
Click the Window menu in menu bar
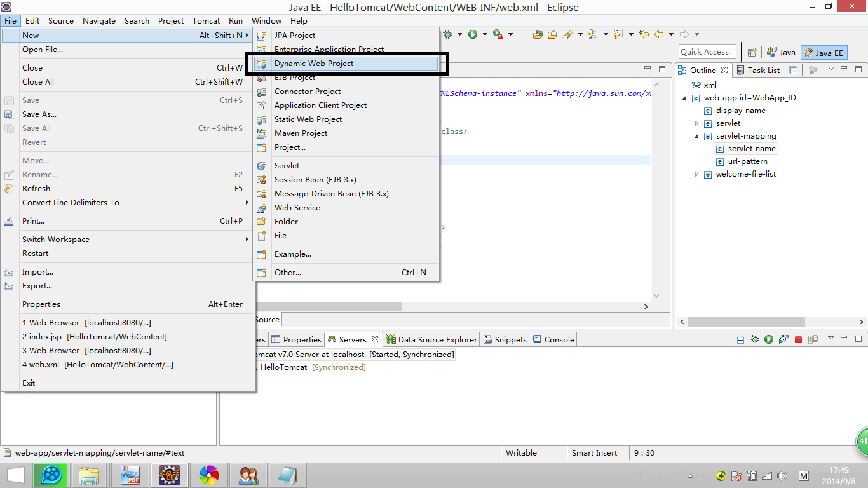click(266, 20)
